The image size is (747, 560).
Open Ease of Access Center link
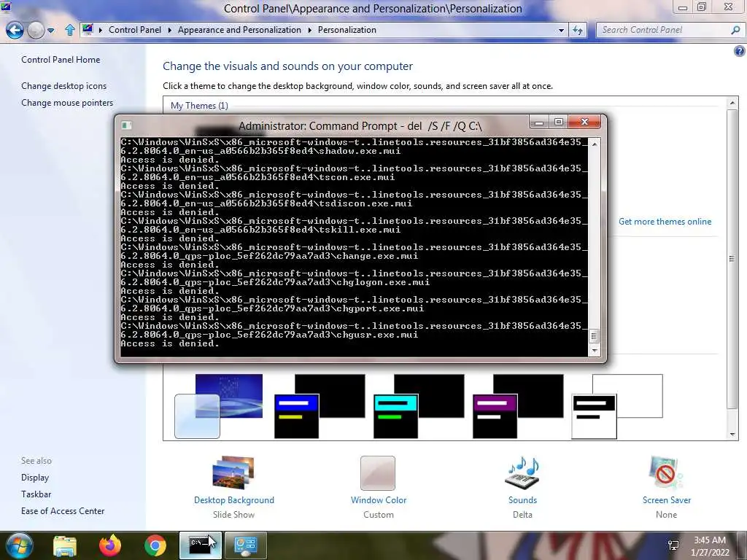tap(63, 510)
